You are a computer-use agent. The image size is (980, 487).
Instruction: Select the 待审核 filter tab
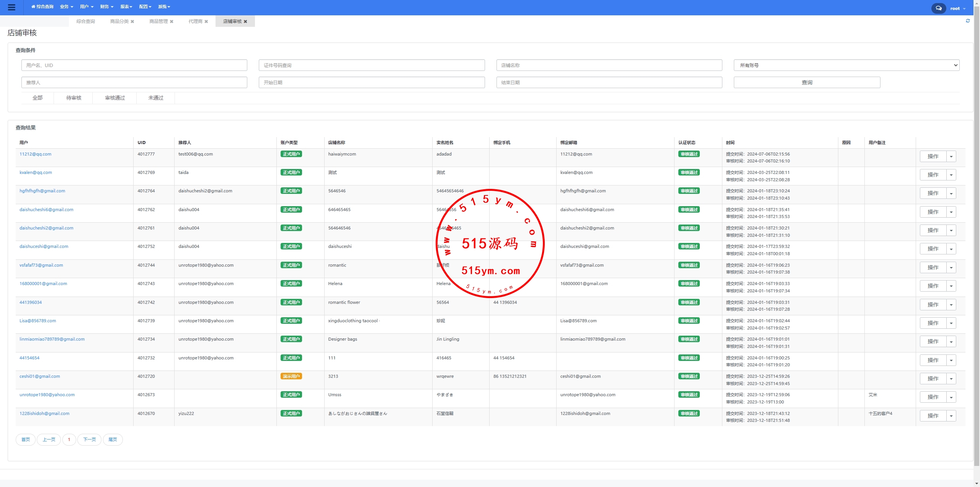point(73,98)
